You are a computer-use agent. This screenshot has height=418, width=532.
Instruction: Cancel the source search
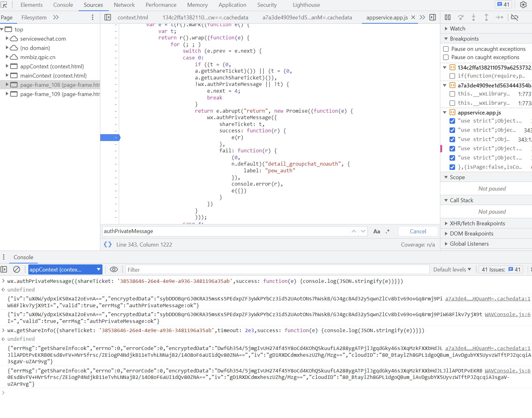tap(418, 231)
